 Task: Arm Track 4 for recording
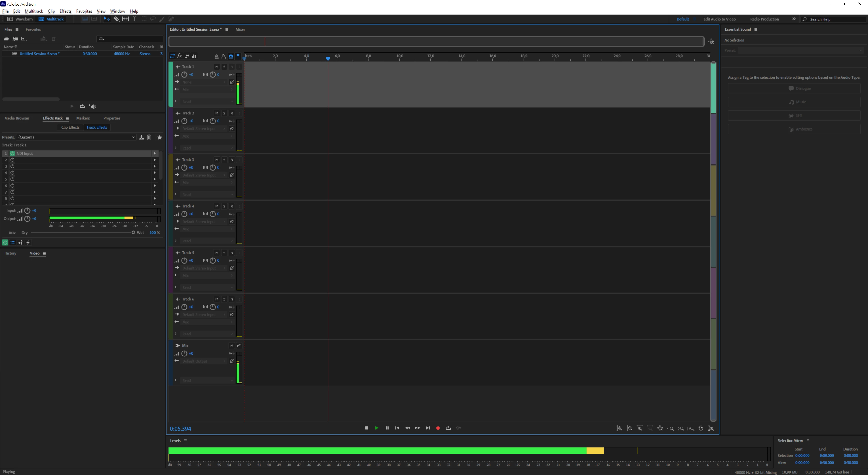[x=231, y=206]
